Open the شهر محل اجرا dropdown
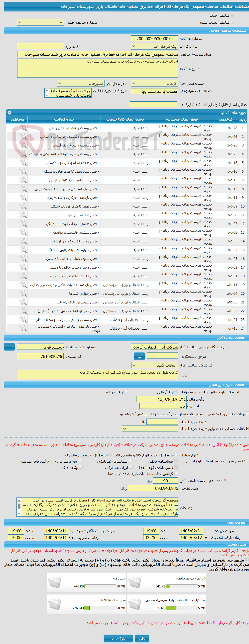This screenshot has height=644, width=249. [81, 83]
